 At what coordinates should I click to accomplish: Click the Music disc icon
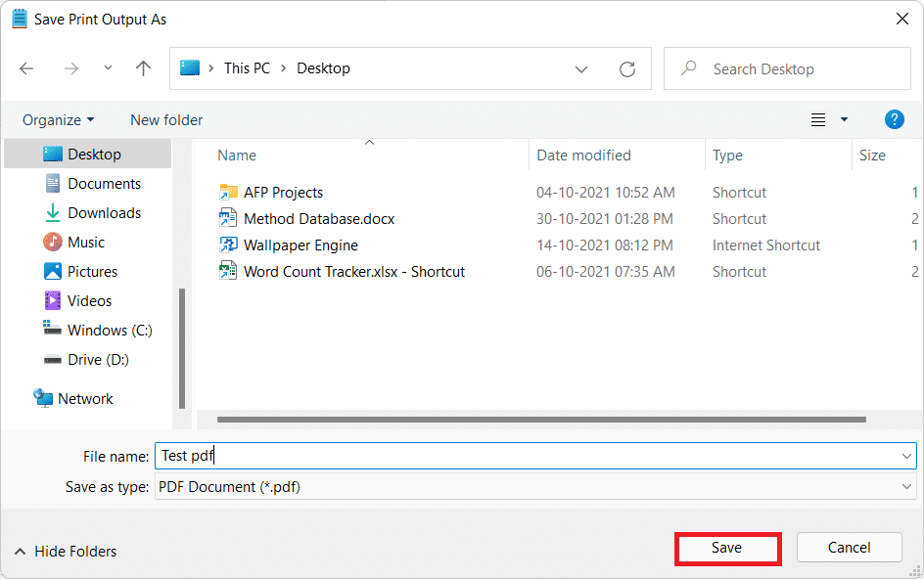point(53,242)
